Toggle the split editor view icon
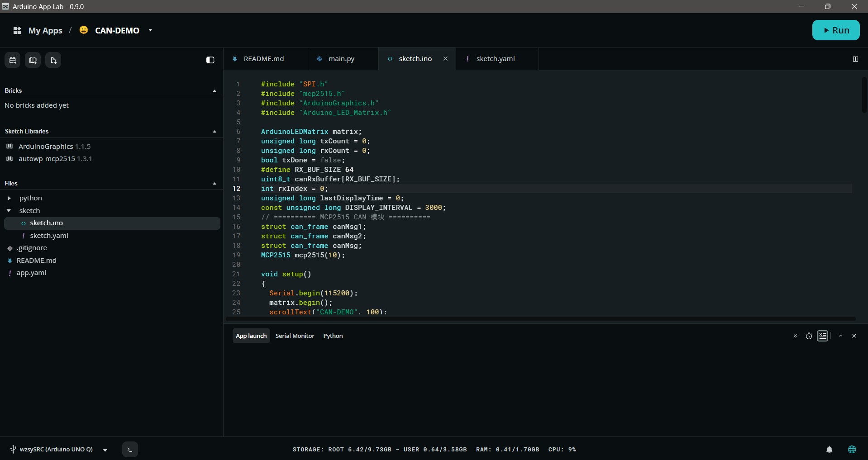 click(x=855, y=59)
